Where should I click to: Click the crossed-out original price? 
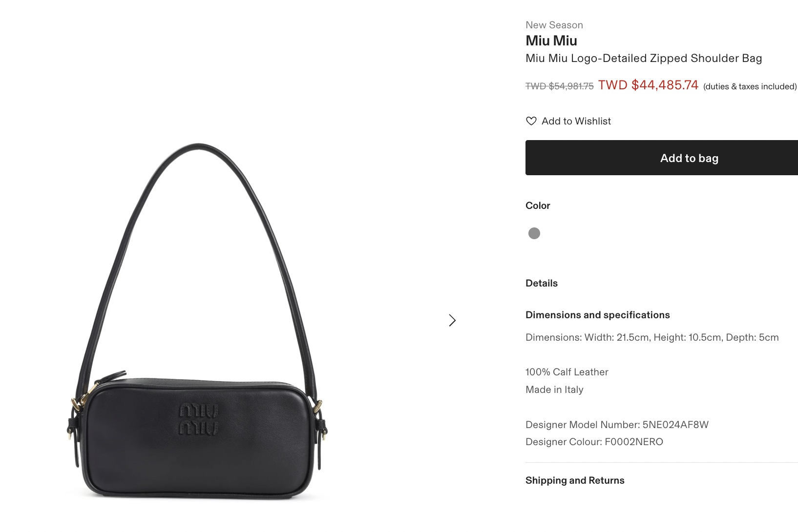559,86
